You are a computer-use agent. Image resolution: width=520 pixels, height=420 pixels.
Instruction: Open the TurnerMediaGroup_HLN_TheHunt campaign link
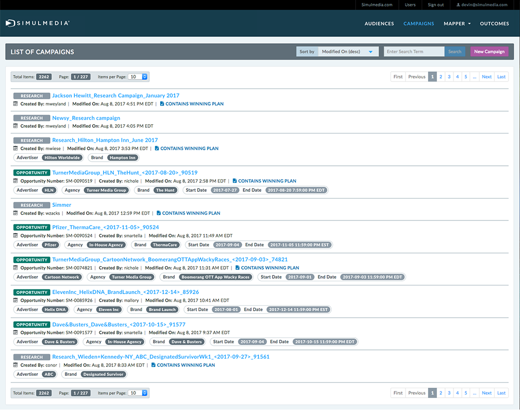[x=125, y=173]
